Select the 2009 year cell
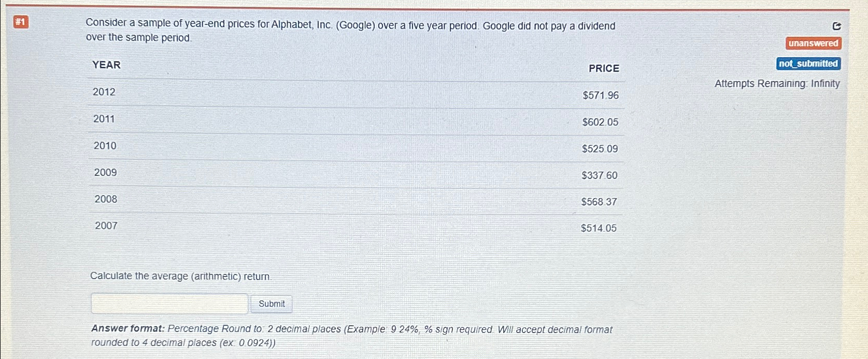 [106, 172]
